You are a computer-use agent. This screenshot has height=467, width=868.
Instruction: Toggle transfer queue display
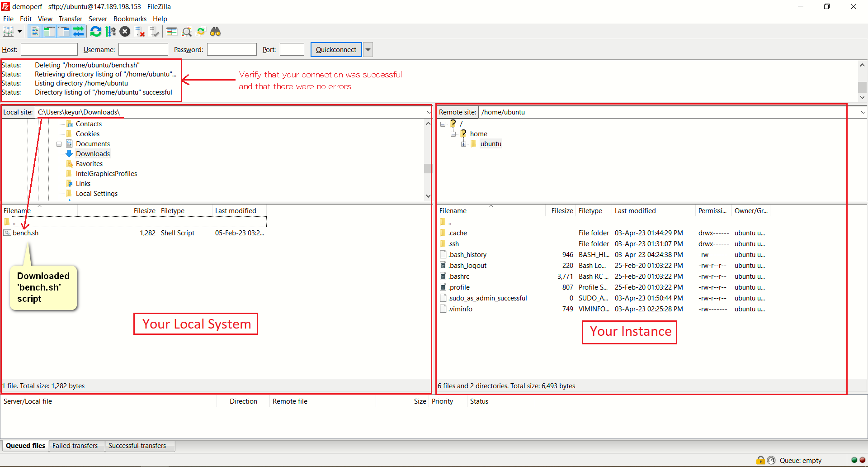point(79,32)
